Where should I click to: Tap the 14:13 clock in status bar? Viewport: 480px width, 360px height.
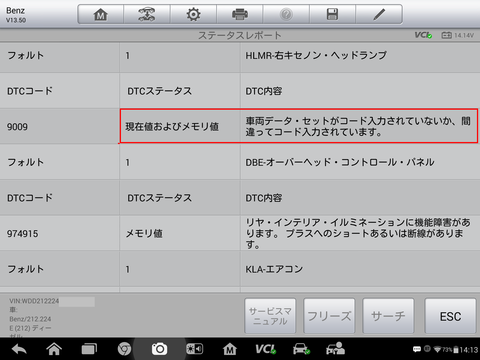click(469, 350)
